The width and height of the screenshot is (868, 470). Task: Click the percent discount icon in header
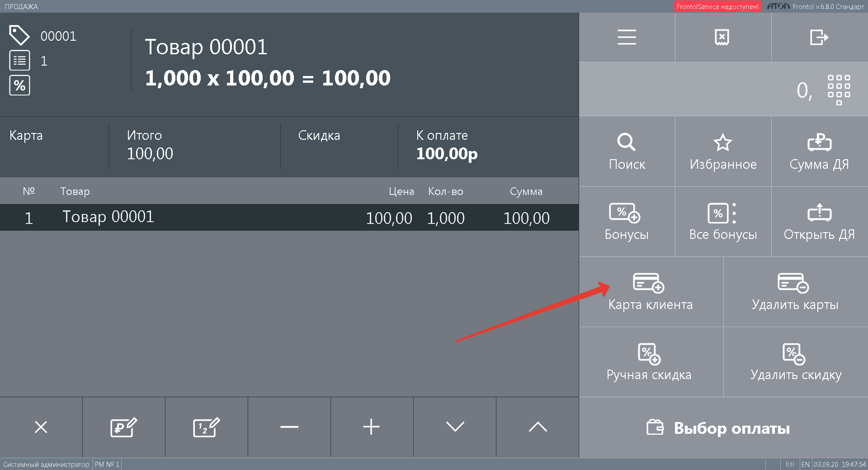(x=19, y=85)
